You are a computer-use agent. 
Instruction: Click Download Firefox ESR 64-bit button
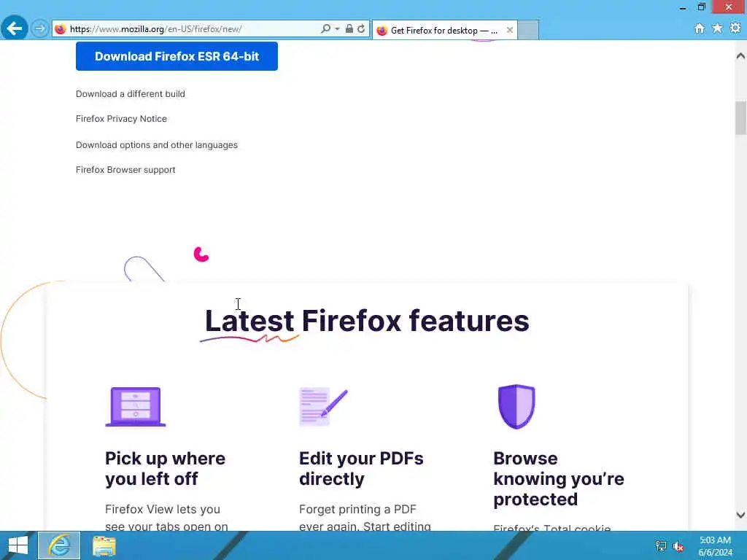(177, 56)
